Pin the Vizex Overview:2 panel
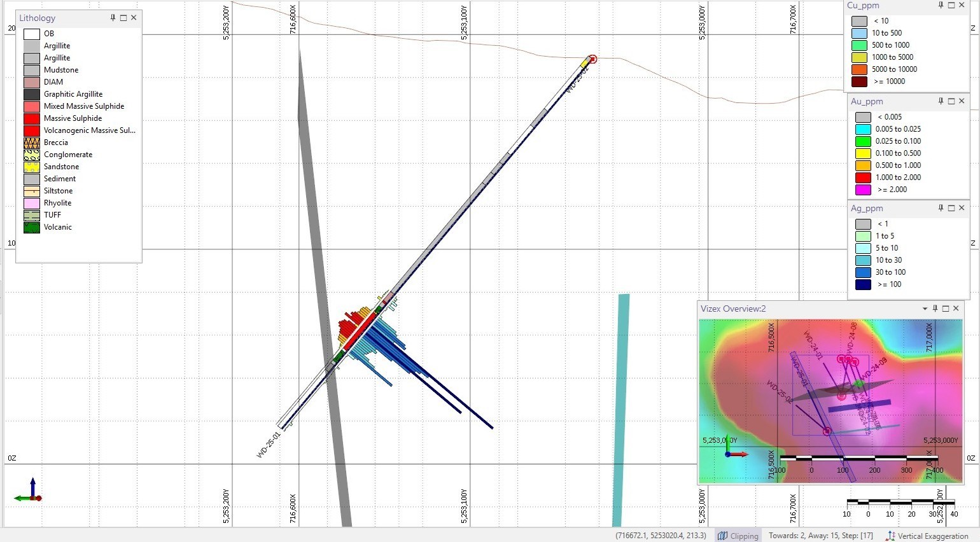 tap(935, 309)
